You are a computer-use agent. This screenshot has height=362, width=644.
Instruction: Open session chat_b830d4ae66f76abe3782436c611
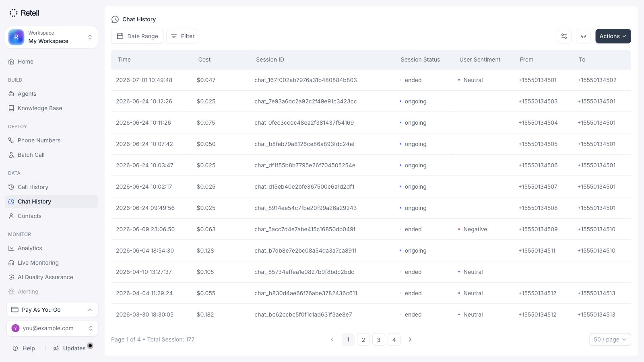coord(306,293)
